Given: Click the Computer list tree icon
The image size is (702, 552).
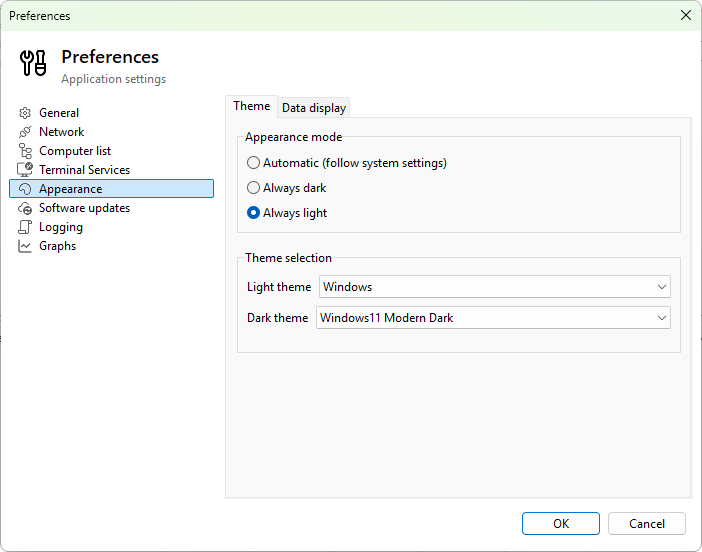Looking at the screenshot, I should [x=25, y=151].
